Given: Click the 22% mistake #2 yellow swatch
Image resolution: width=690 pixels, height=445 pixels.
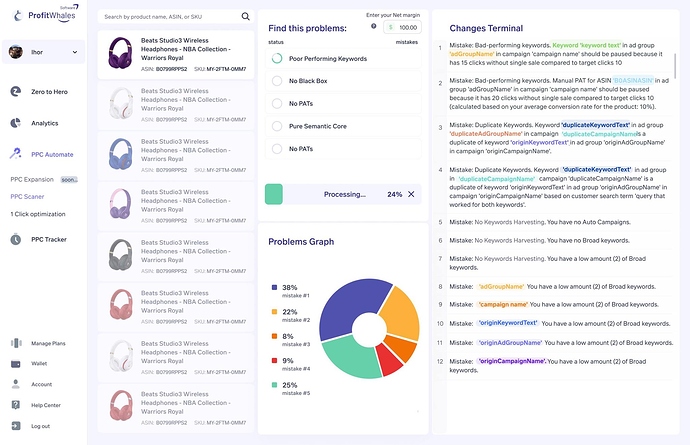Looking at the screenshot, I should (274, 312).
